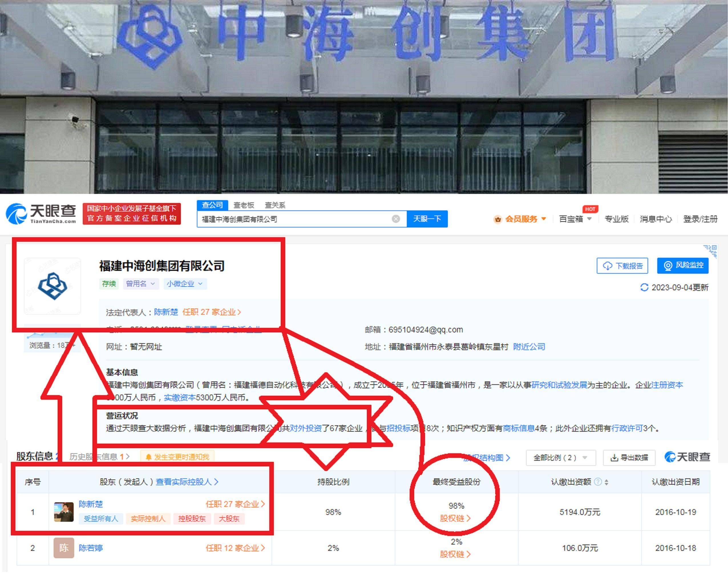Click the 实际控制人 tag
Image resolution: width=728 pixels, height=585 pixels.
pyautogui.click(x=148, y=519)
